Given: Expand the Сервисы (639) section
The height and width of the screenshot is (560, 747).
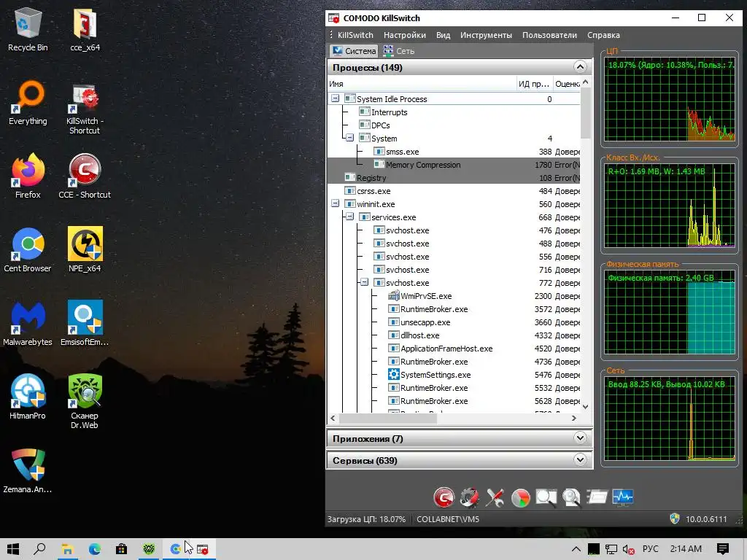Looking at the screenshot, I should (580, 459).
